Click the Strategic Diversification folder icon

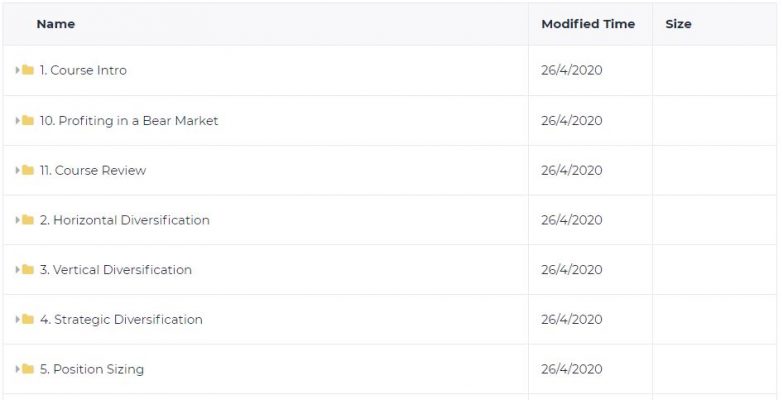coord(28,319)
